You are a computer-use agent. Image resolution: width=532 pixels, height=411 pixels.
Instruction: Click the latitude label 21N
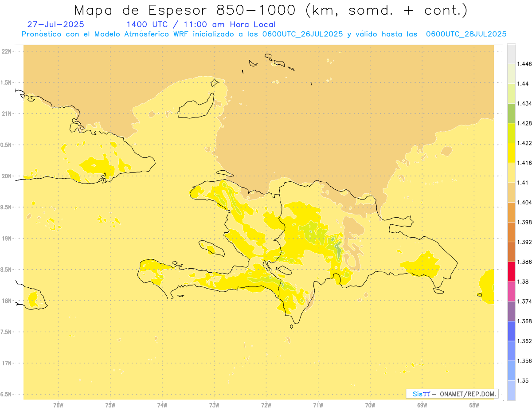7,114
